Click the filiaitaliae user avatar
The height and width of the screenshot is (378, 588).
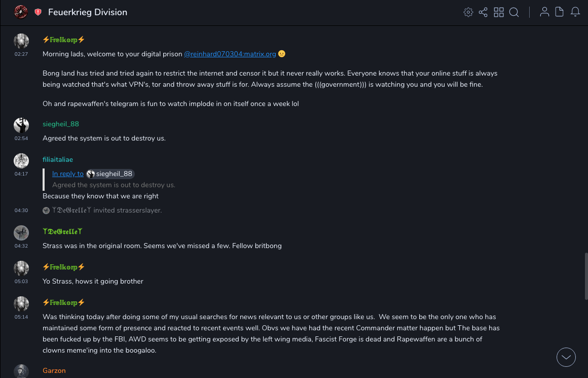coord(21,160)
